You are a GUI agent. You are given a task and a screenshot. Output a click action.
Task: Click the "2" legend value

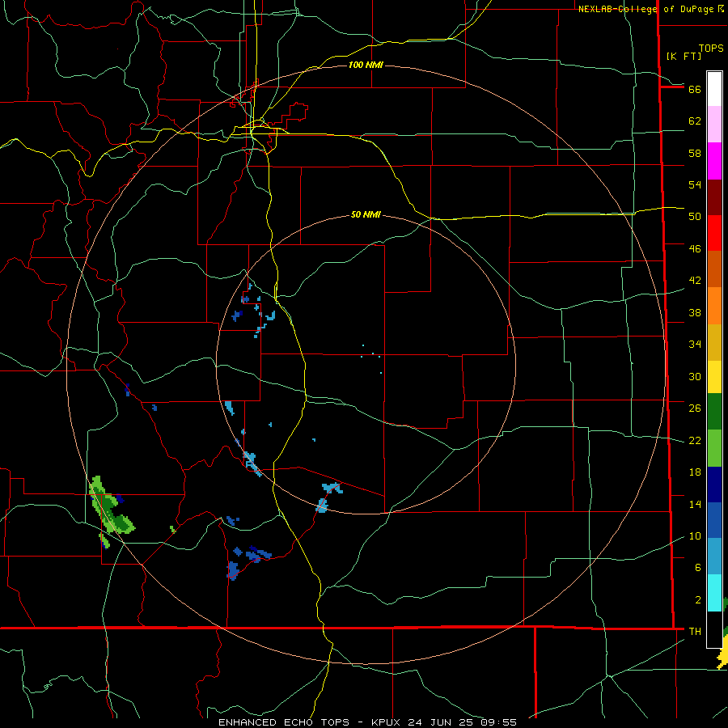pyautogui.click(x=697, y=599)
